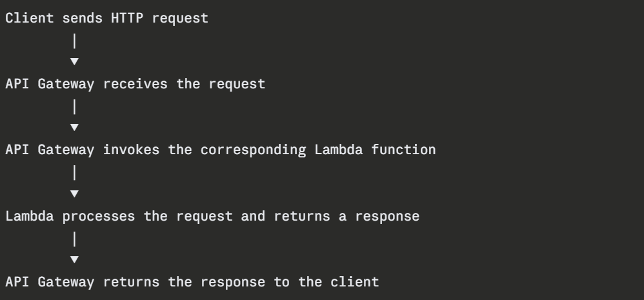Click the vertical connector below "API Gateway invokes" line
644x300 pixels.
[74, 173]
